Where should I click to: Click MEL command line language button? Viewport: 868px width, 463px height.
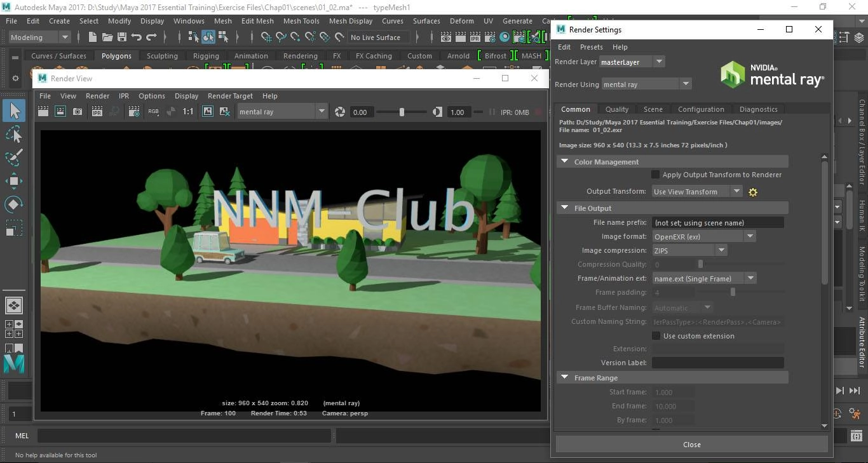(22, 436)
